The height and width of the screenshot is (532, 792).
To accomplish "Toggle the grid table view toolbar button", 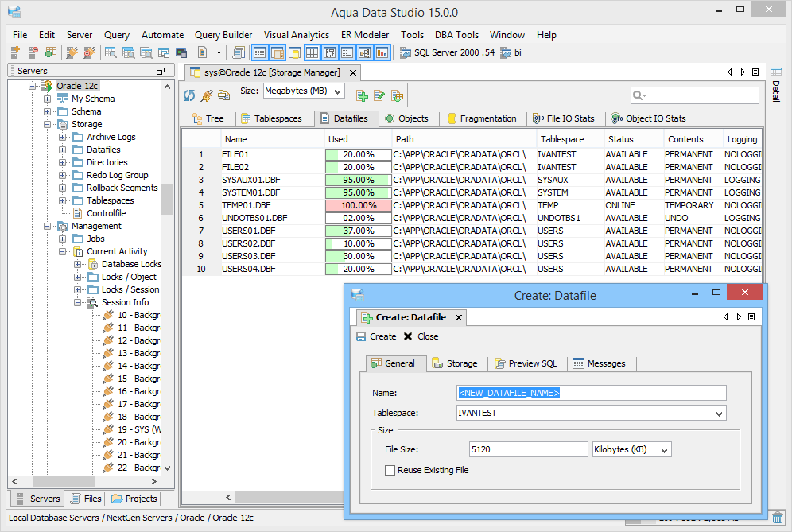I will (x=313, y=52).
